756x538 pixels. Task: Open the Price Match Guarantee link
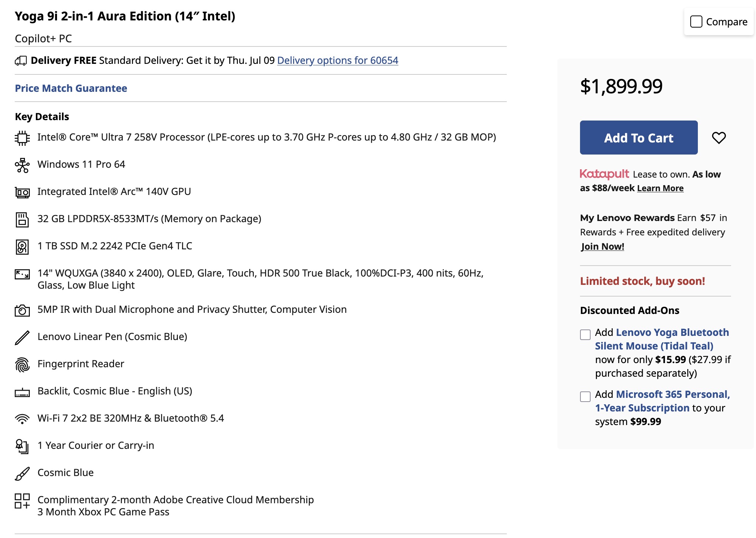coord(71,88)
